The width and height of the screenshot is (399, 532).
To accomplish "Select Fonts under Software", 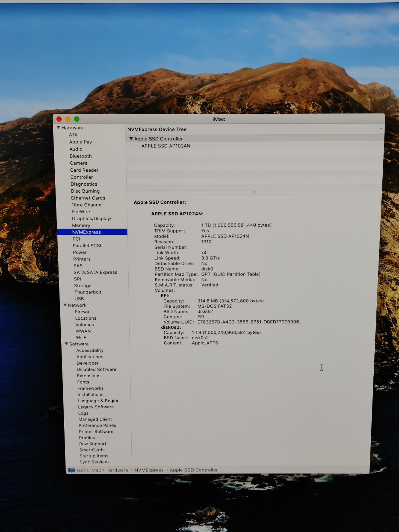I will coord(83,382).
